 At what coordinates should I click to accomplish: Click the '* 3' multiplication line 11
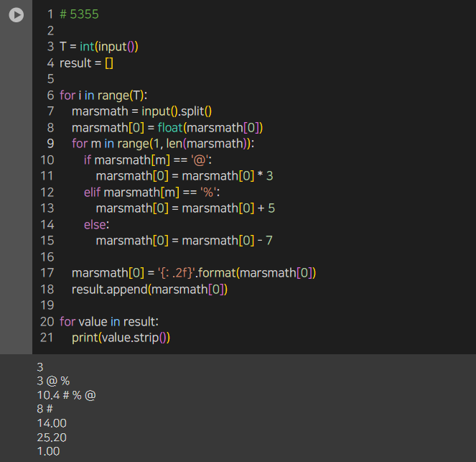point(185,176)
